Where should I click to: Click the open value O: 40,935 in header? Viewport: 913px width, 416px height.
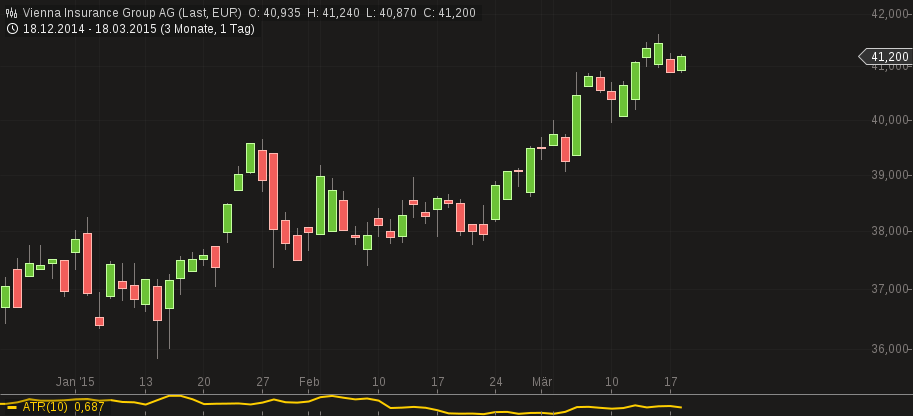click(274, 13)
